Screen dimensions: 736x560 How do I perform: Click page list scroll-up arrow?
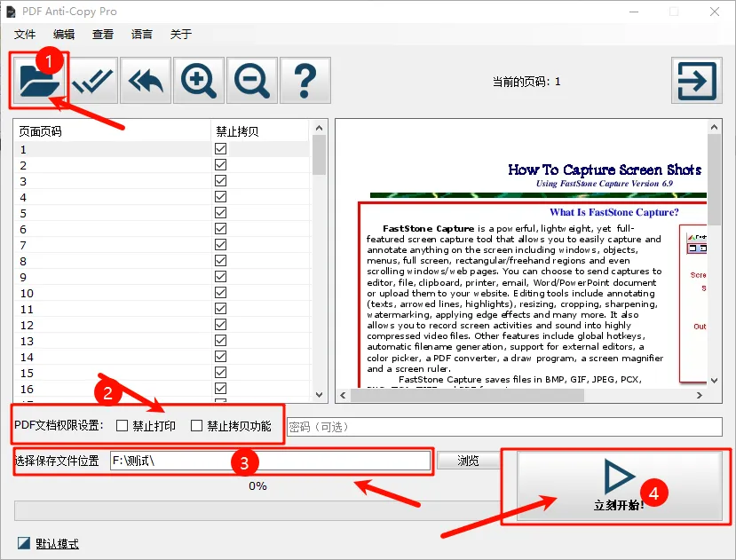[320, 128]
